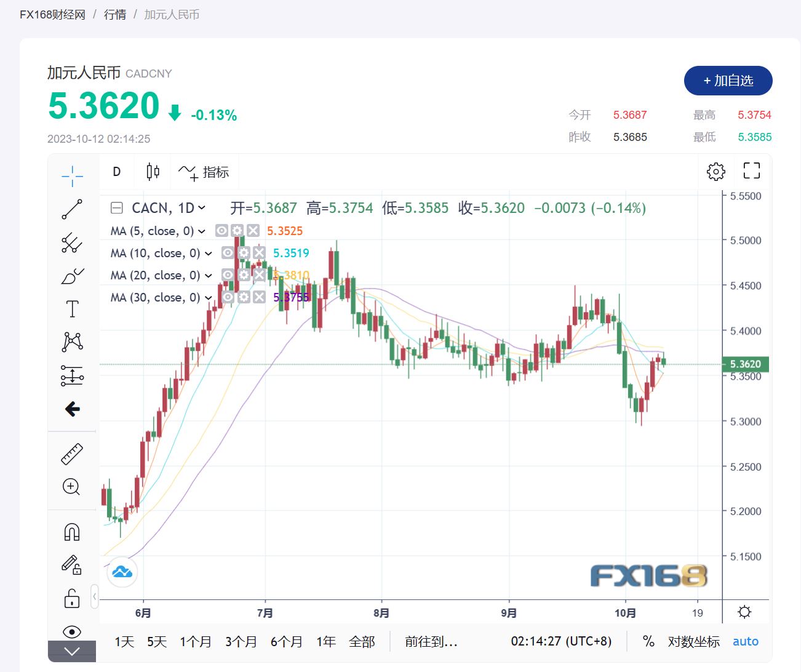801x672 pixels.
Task: Expand MA (10, close, 0) dropdown chevron
Action: pos(208,254)
